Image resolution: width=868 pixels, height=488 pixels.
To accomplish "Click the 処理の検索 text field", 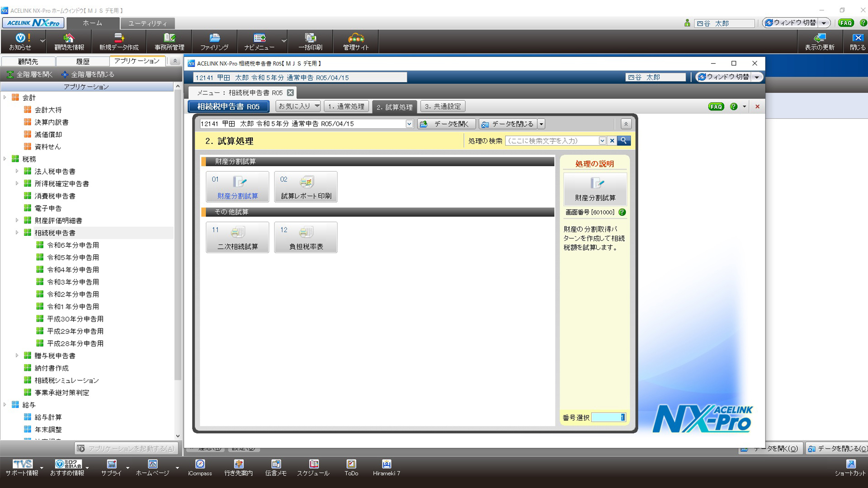I will click(552, 141).
